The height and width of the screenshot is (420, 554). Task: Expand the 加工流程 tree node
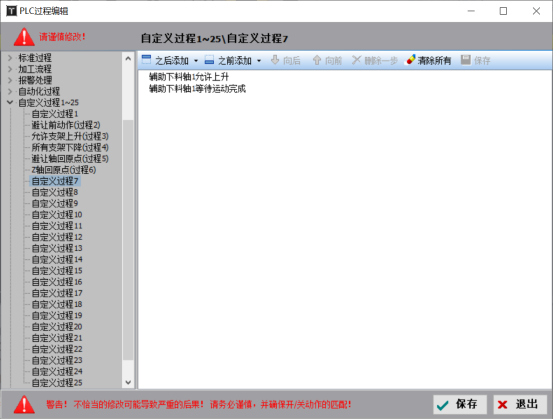coord(10,69)
